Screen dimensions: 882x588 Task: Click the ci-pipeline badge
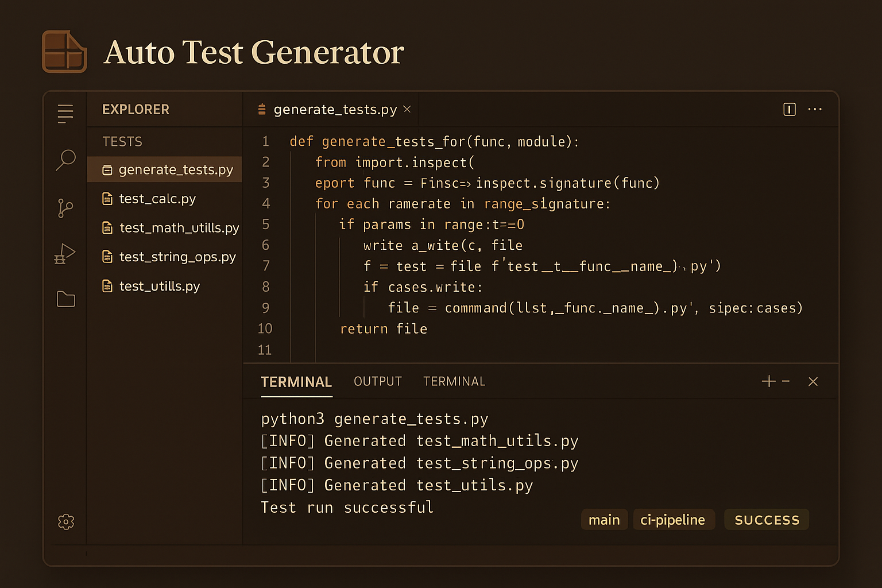(674, 520)
